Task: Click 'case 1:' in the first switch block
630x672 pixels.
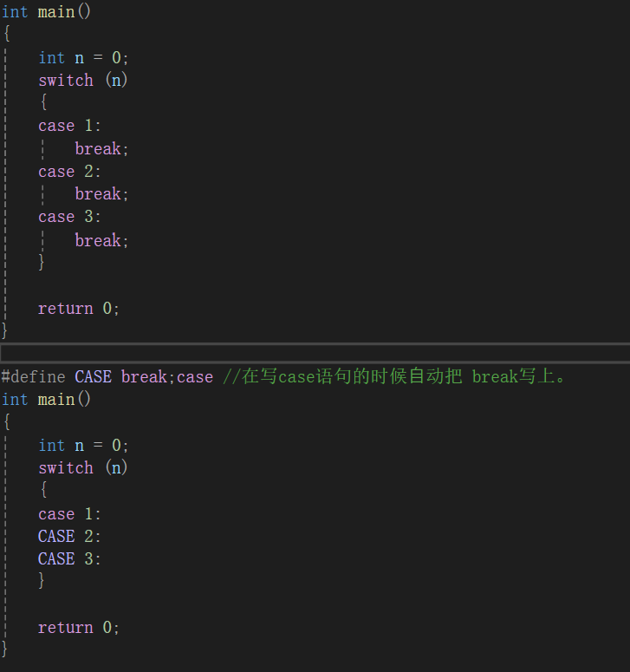Action: (x=69, y=126)
